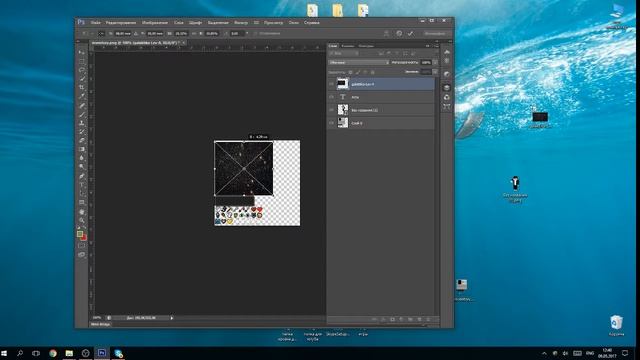Hide the top selected layer
Viewport: 640px width, 360px height.
tap(331, 84)
